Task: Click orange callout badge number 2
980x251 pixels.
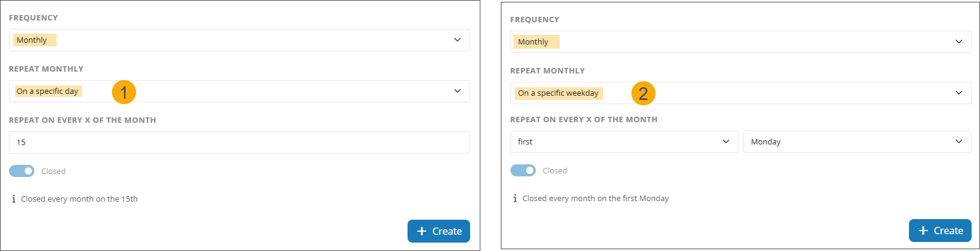Action: tap(643, 93)
